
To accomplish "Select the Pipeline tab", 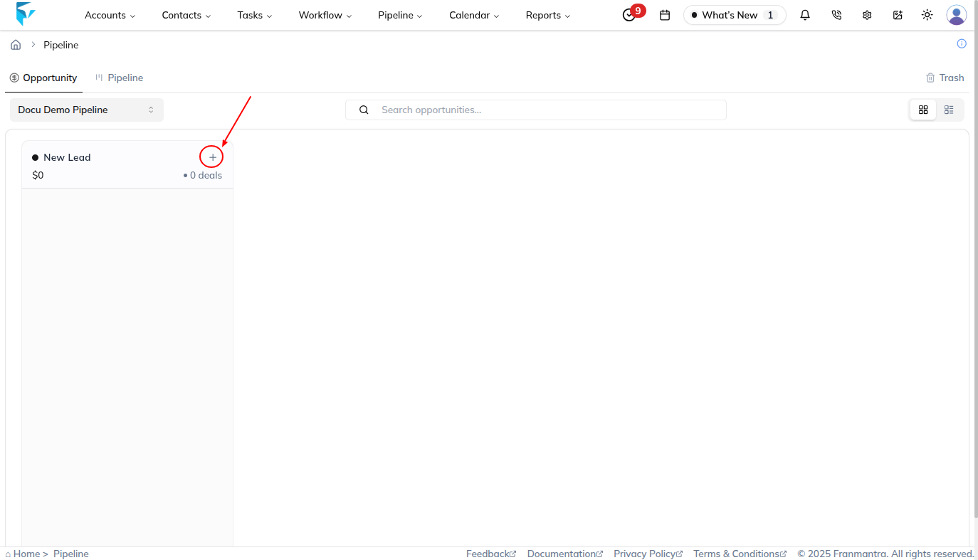I will click(119, 78).
